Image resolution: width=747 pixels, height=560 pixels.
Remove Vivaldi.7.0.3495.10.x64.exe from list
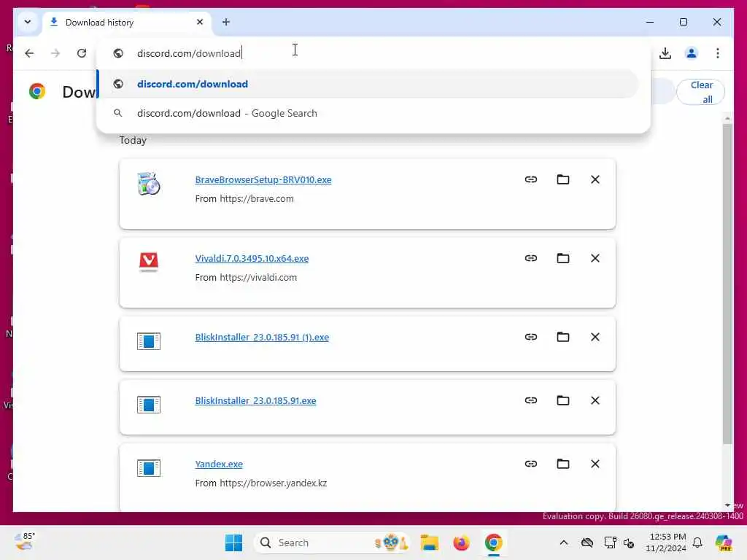click(595, 258)
